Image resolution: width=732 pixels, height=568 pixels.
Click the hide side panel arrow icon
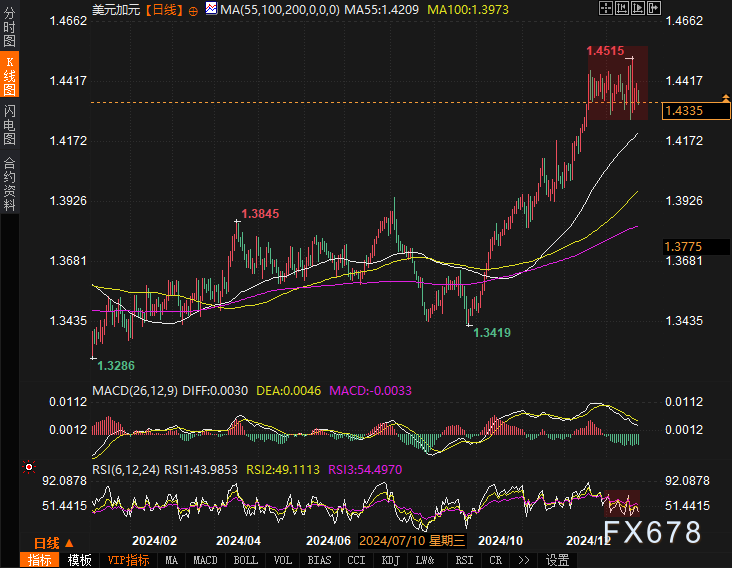pyautogui.click(x=654, y=8)
